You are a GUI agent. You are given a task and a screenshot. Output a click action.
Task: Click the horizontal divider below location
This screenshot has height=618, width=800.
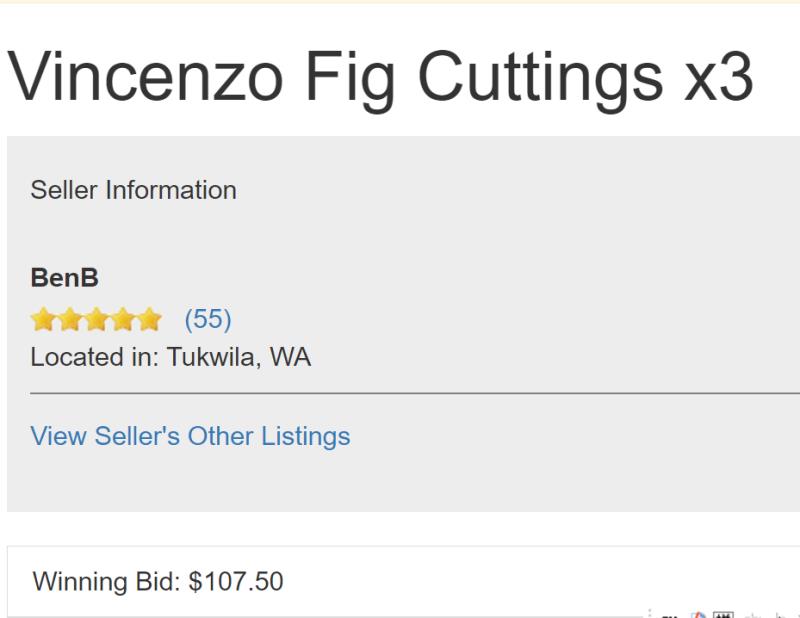[415, 393]
